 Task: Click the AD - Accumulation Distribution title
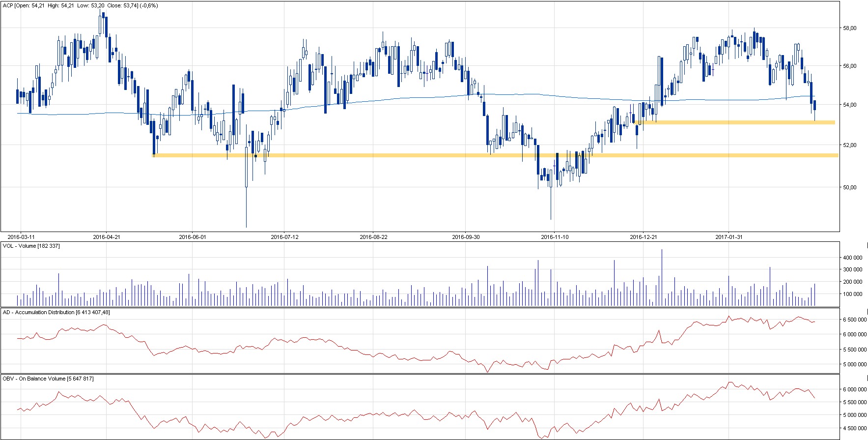(x=56, y=312)
